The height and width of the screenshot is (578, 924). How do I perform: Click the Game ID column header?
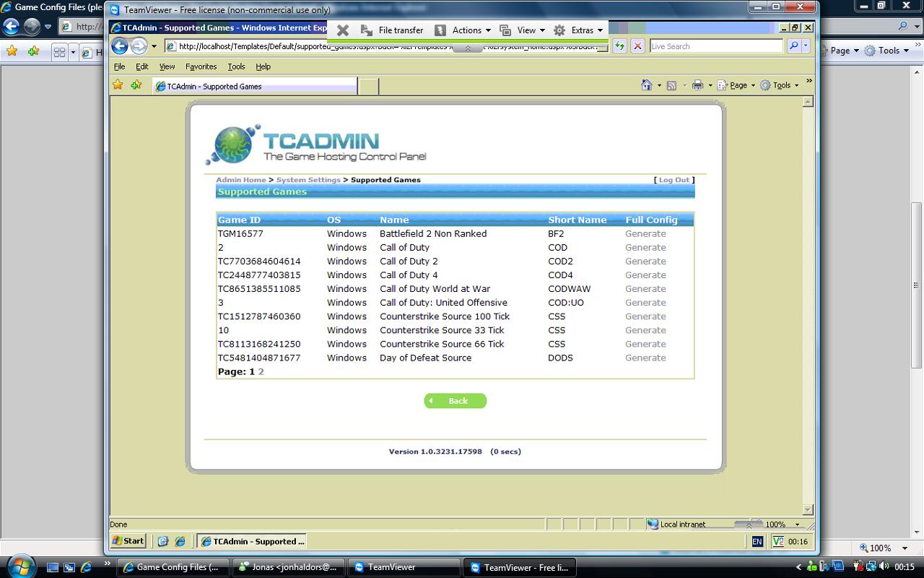(x=239, y=220)
